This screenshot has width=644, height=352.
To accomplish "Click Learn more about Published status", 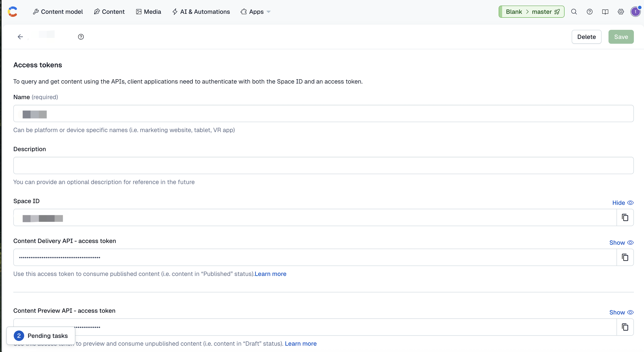I will pyautogui.click(x=270, y=274).
